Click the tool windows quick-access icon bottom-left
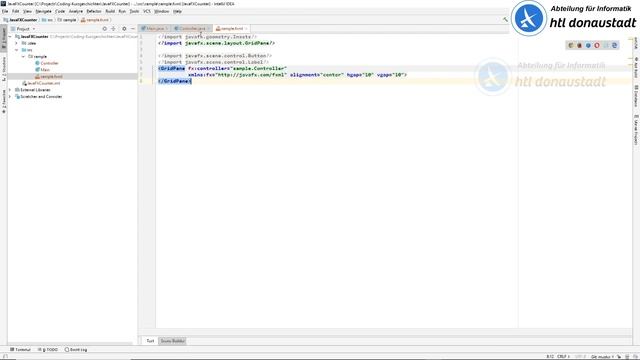This screenshot has height=360, width=640. 5,357
